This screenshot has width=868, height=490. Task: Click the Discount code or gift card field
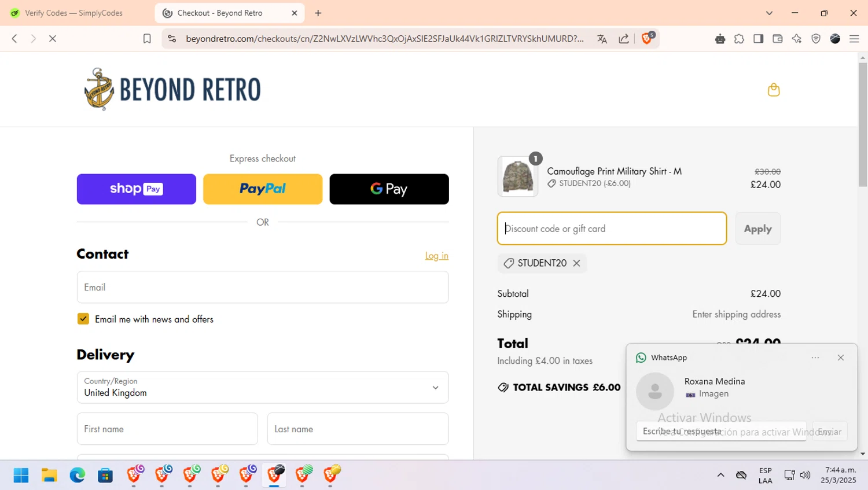pyautogui.click(x=612, y=229)
